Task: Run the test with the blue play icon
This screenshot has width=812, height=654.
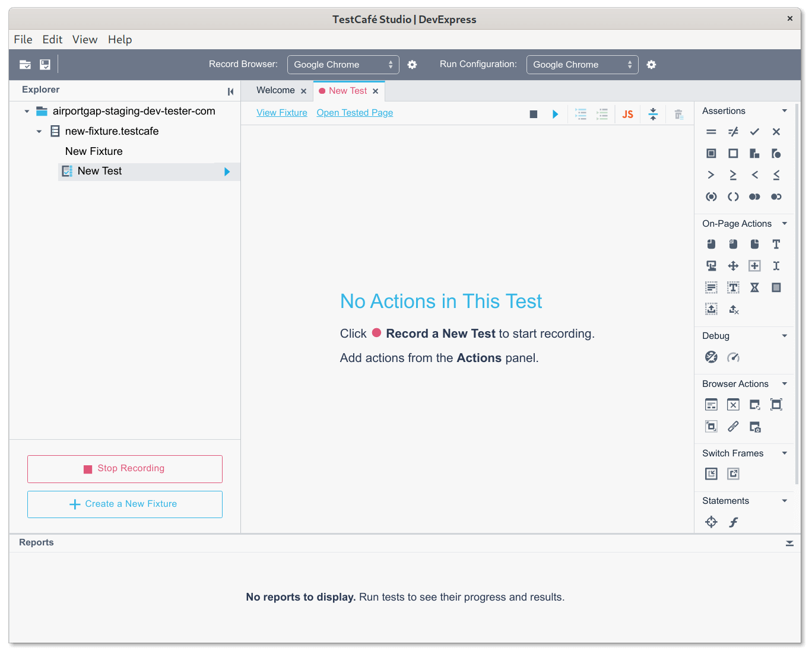Action: point(555,114)
